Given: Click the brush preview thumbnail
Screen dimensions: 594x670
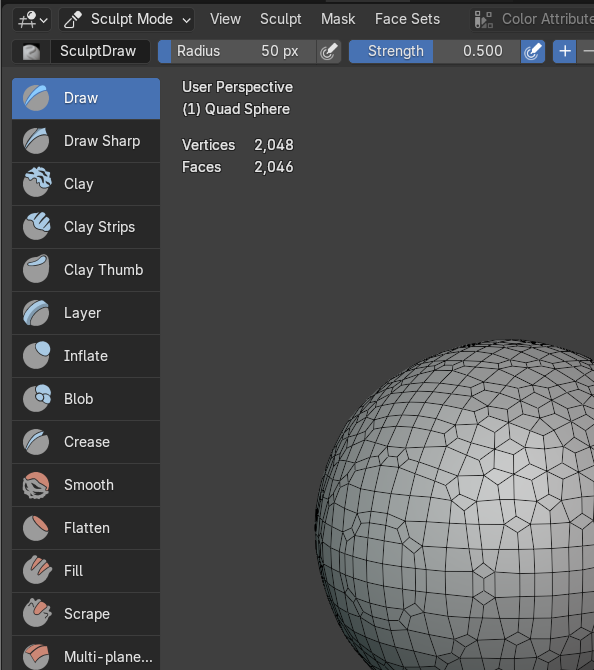Looking at the screenshot, I should pos(31,52).
